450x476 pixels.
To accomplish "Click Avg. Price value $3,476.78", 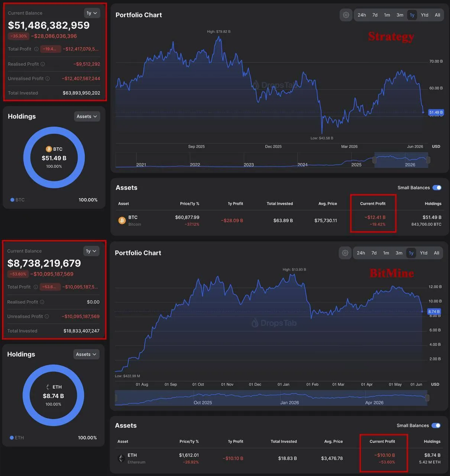I will click(x=332, y=458).
